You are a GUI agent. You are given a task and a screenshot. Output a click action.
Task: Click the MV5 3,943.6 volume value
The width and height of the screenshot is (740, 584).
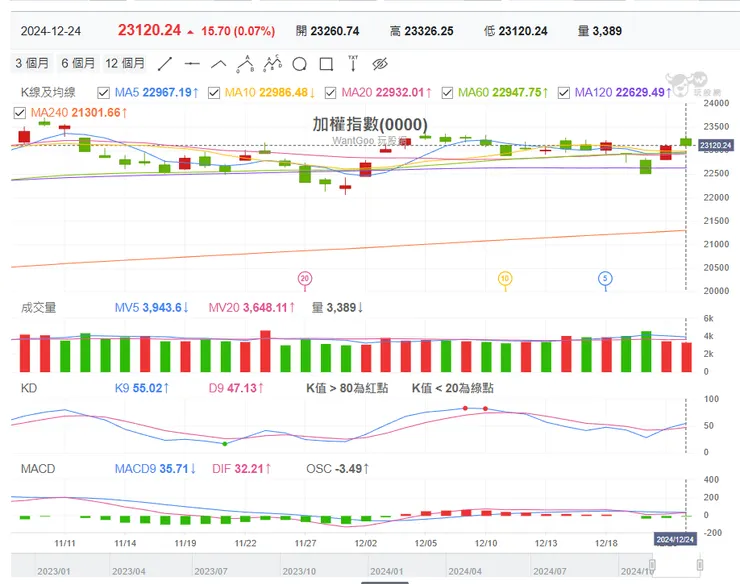pyautogui.click(x=151, y=308)
